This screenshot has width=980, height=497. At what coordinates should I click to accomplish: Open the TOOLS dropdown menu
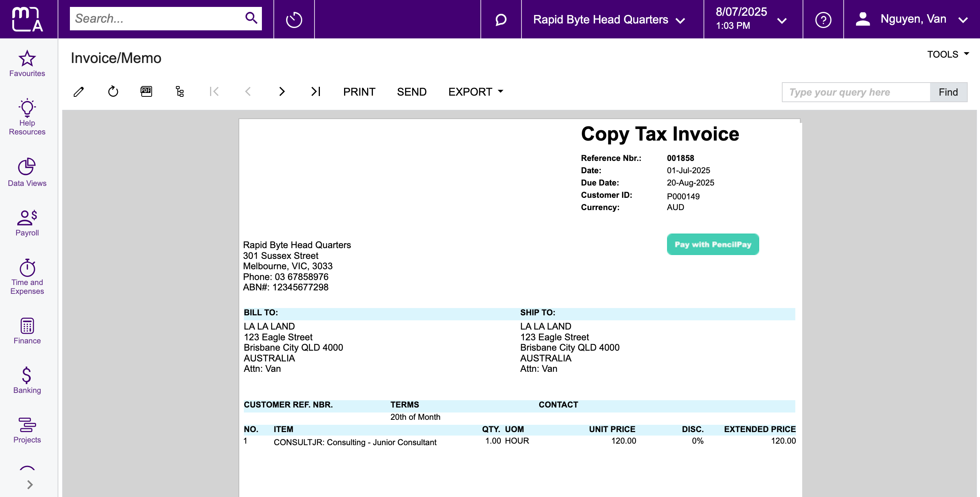pos(948,54)
